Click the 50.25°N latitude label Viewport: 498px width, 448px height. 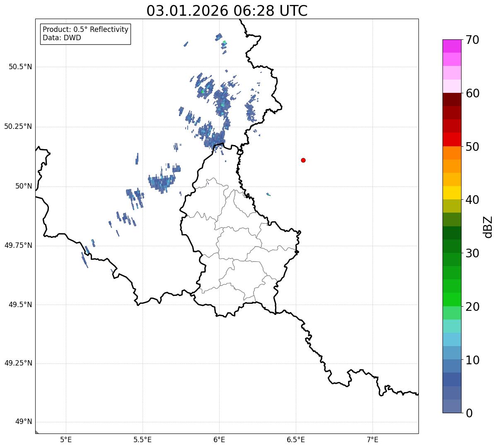click(x=18, y=126)
